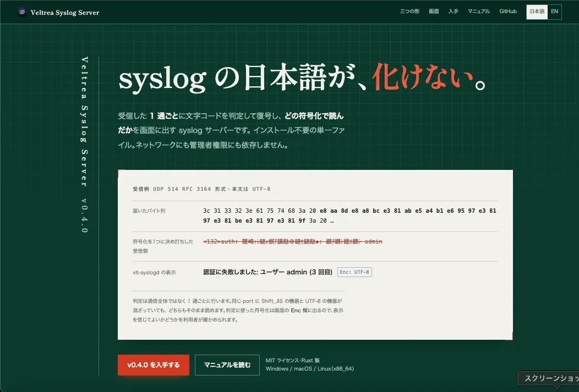Click the garbled strikethrough <132>auth text

[x=293, y=241]
